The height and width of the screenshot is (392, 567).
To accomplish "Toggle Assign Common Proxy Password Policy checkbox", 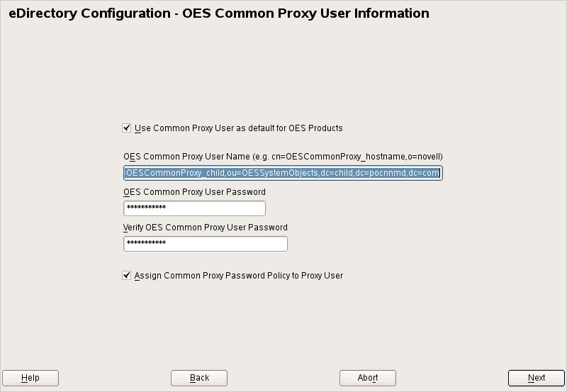I will pyautogui.click(x=127, y=276).
